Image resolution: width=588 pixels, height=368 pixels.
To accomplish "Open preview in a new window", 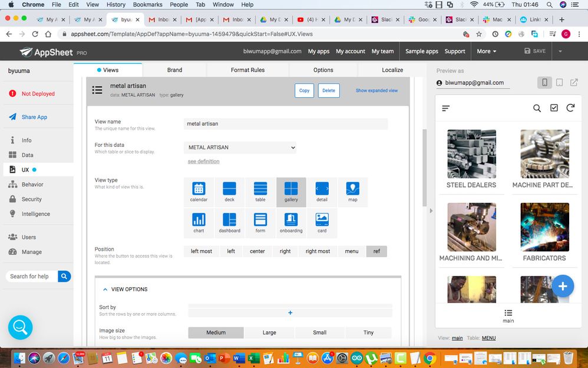I will coord(574,83).
